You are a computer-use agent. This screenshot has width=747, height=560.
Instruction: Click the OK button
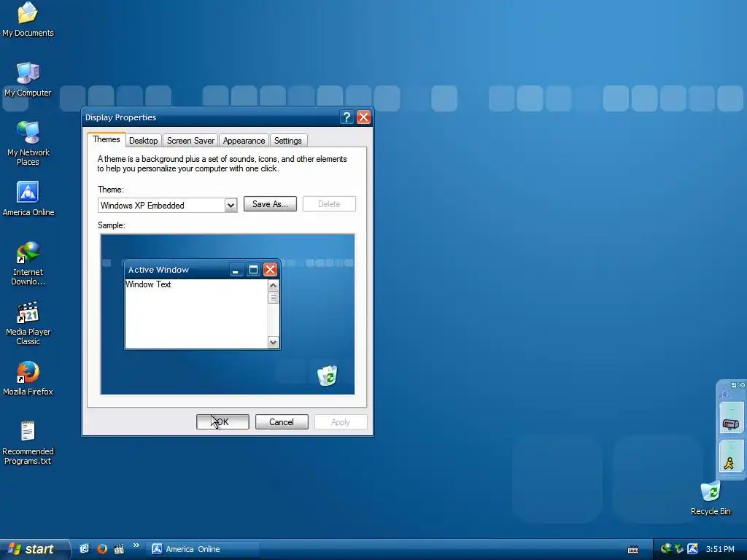(222, 422)
